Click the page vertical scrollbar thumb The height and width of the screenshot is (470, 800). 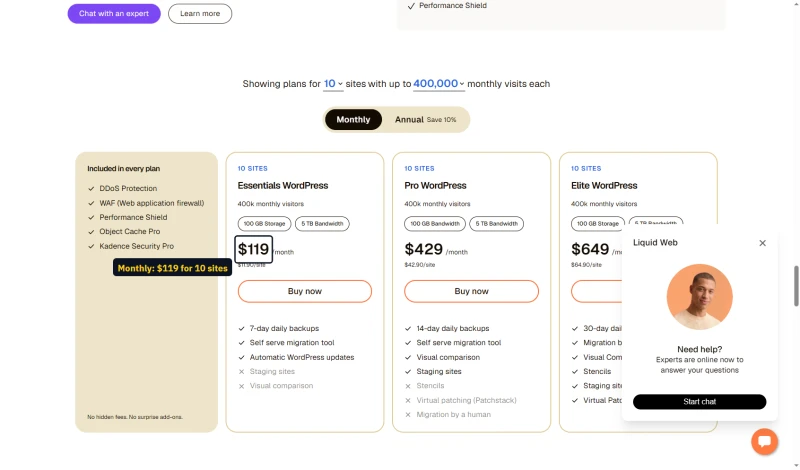coord(796,286)
